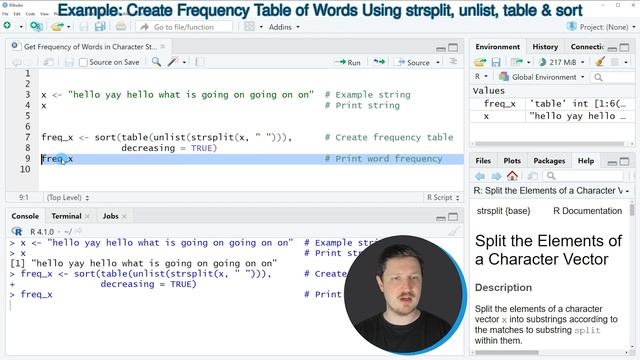Open the Addins dropdown
The image size is (640, 360).
[284, 27]
